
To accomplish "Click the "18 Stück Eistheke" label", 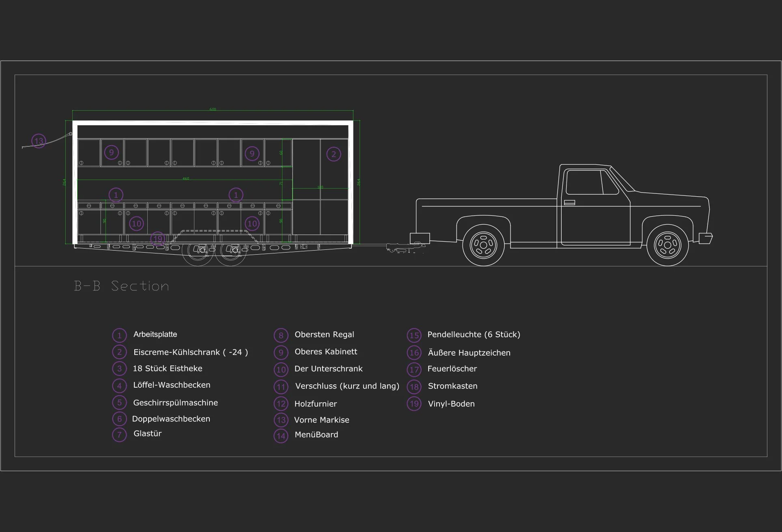I will tap(168, 369).
